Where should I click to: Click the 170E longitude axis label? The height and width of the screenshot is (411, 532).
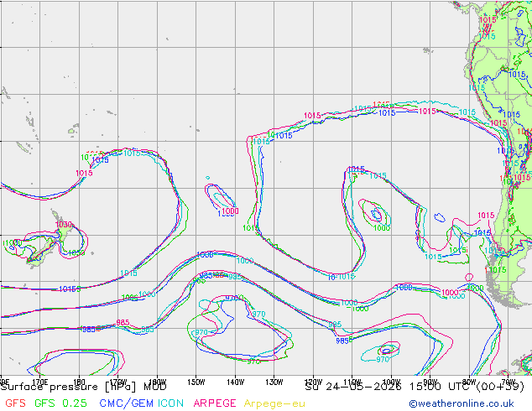tap(40, 382)
